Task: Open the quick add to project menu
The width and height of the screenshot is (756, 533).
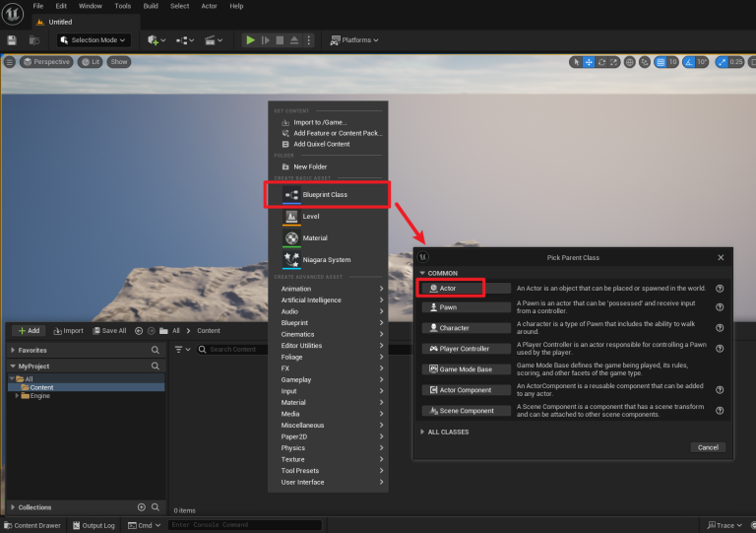Action: coord(157,40)
